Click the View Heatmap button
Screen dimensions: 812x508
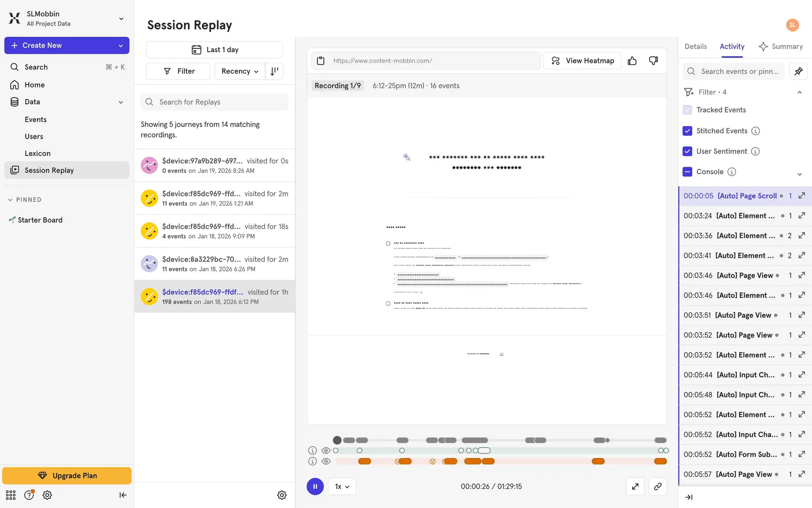point(582,61)
